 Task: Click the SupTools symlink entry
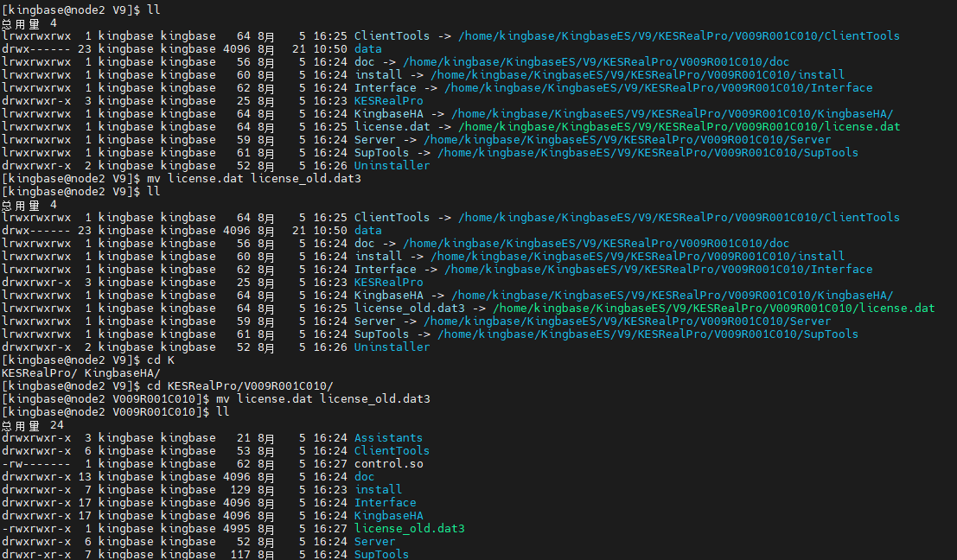(x=381, y=152)
